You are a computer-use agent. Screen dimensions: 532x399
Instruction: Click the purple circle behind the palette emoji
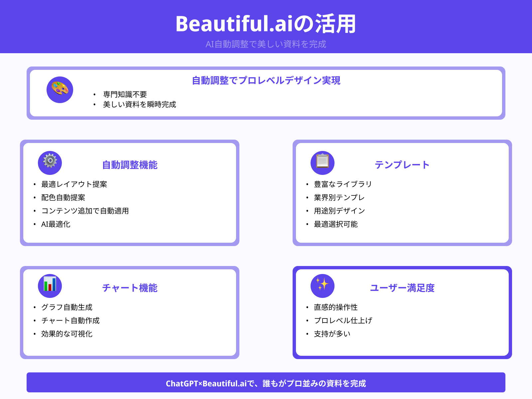click(x=59, y=90)
